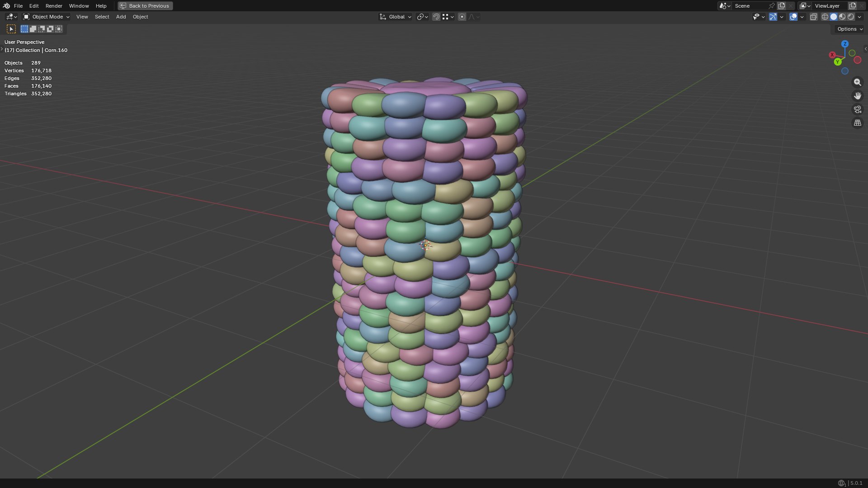868x488 pixels.
Task: Expand the toolbar with the left edge arrow
Action: point(2,49)
